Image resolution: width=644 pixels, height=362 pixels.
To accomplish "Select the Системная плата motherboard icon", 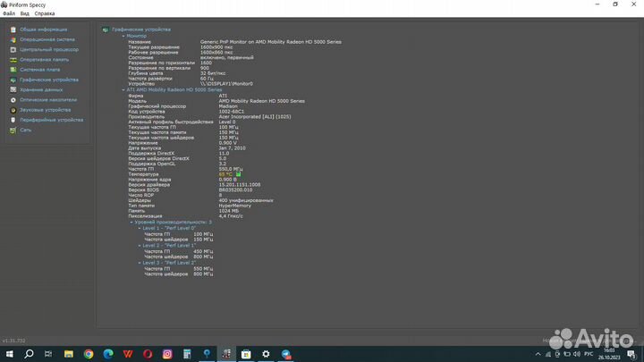I will 13,70.
